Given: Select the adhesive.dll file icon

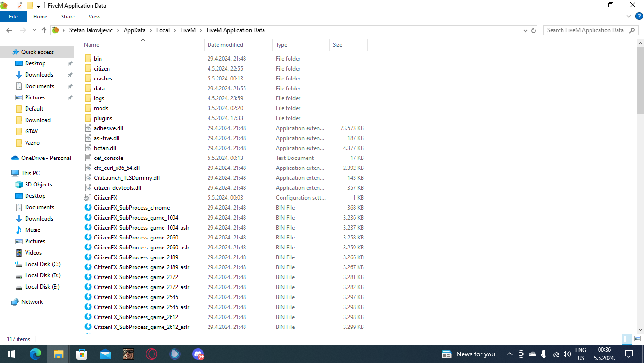Looking at the screenshot, I should point(88,128).
